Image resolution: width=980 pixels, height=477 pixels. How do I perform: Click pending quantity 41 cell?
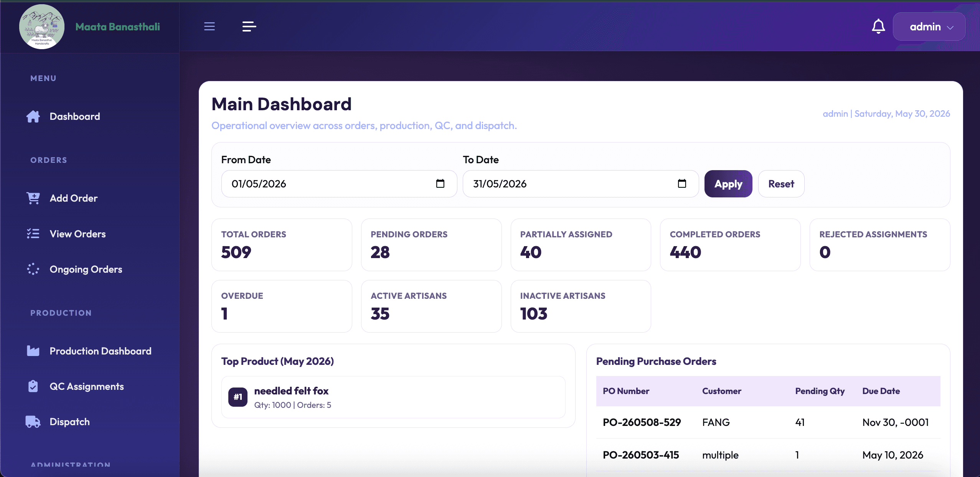(800, 422)
